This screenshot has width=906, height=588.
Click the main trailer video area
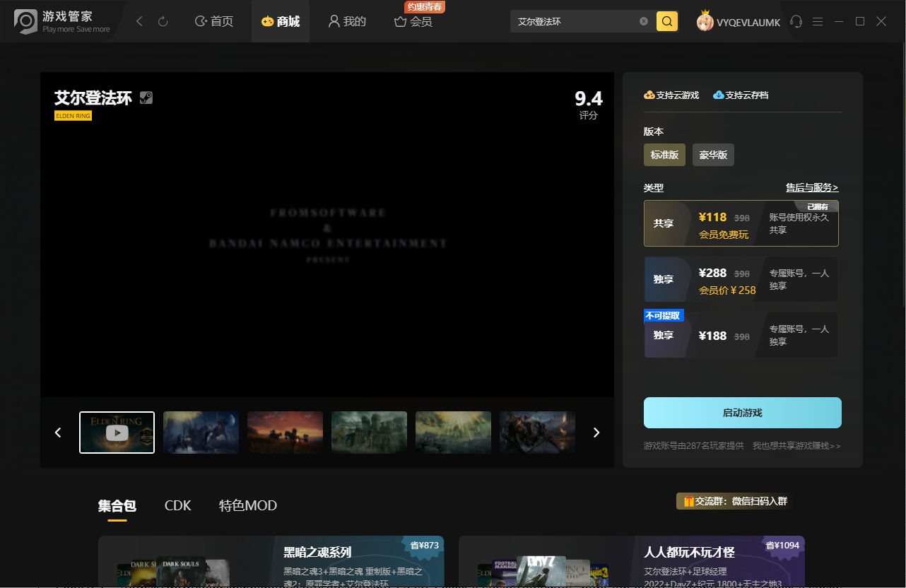[x=327, y=235]
